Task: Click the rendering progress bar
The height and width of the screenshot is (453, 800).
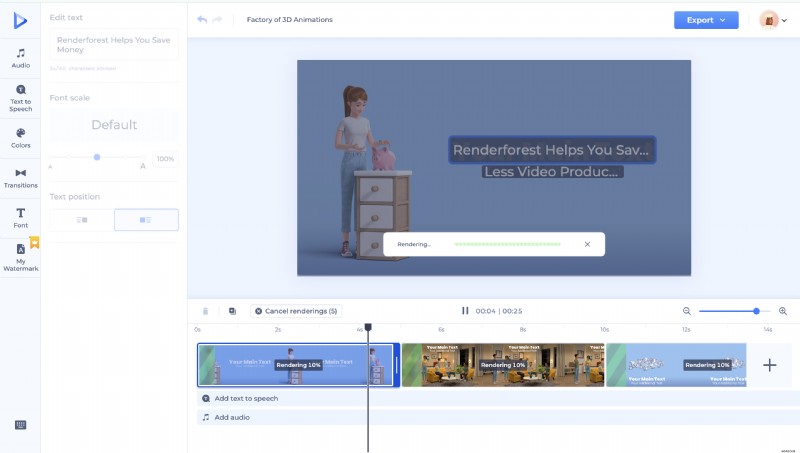Action: tap(508, 244)
